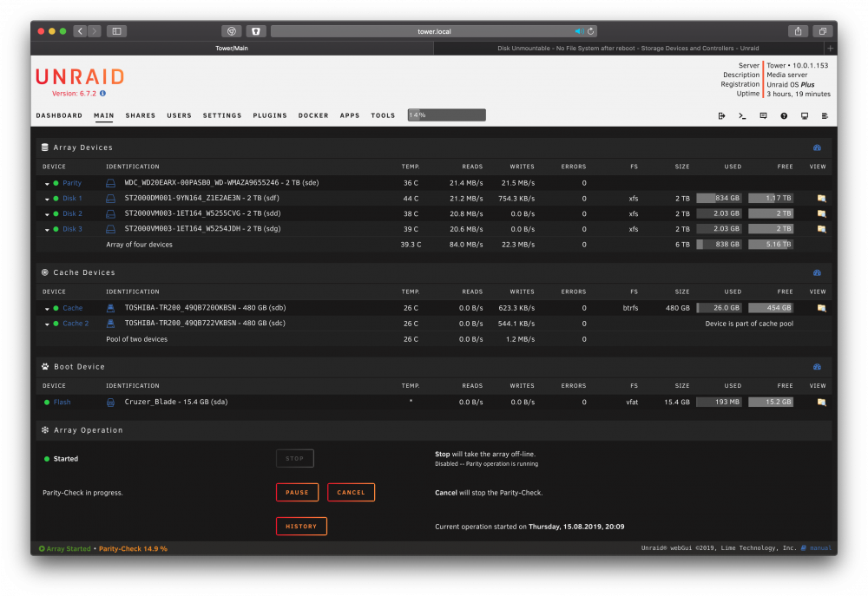The width and height of the screenshot is (868, 596).
Task: Toggle the Array Devices readings icon
Action: [x=817, y=147]
